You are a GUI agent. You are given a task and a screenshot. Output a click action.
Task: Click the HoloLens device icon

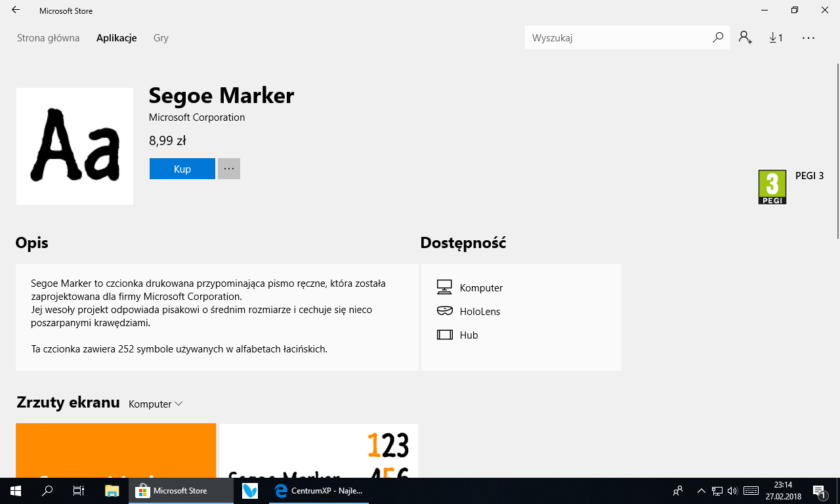click(444, 311)
